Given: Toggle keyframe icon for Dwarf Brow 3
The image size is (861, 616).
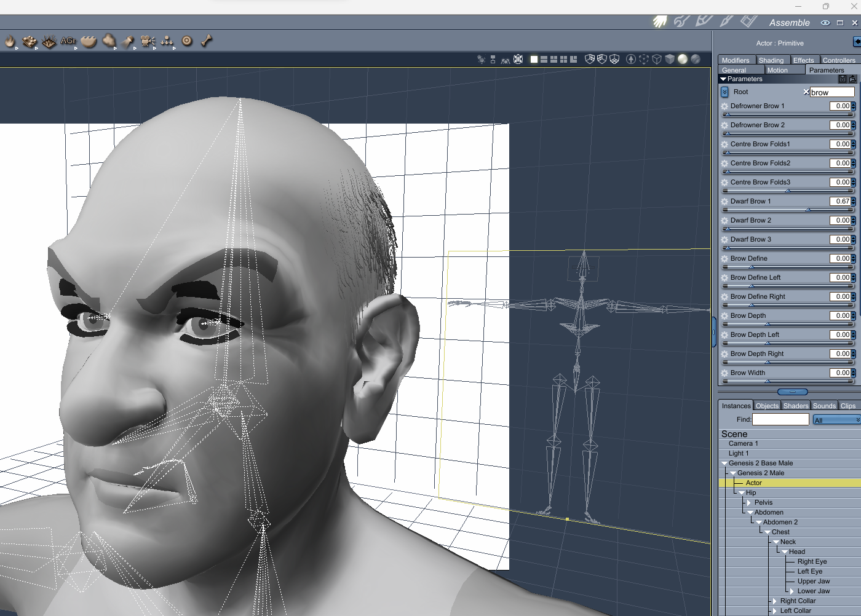Looking at the screenshot, I should pyautogui.click(x=724, y=240).
